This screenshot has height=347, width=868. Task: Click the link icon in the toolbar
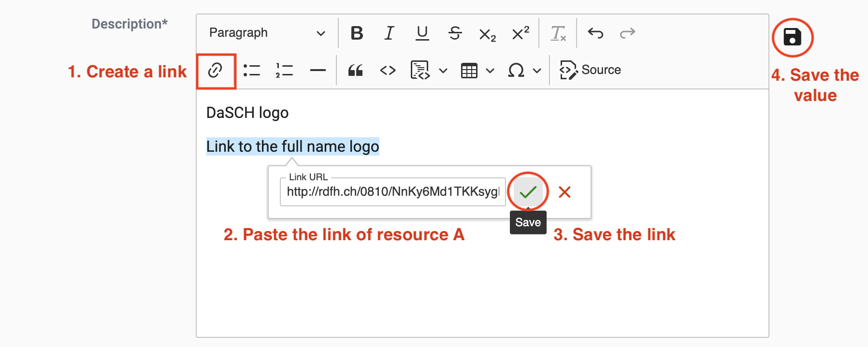click(x=215, y=71)
